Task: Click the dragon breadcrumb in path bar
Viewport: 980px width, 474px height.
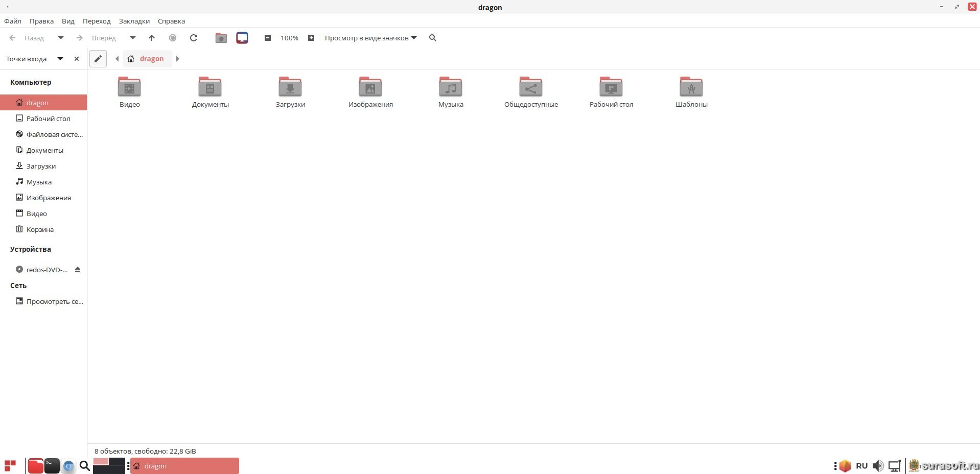Action: coord(147,59)
